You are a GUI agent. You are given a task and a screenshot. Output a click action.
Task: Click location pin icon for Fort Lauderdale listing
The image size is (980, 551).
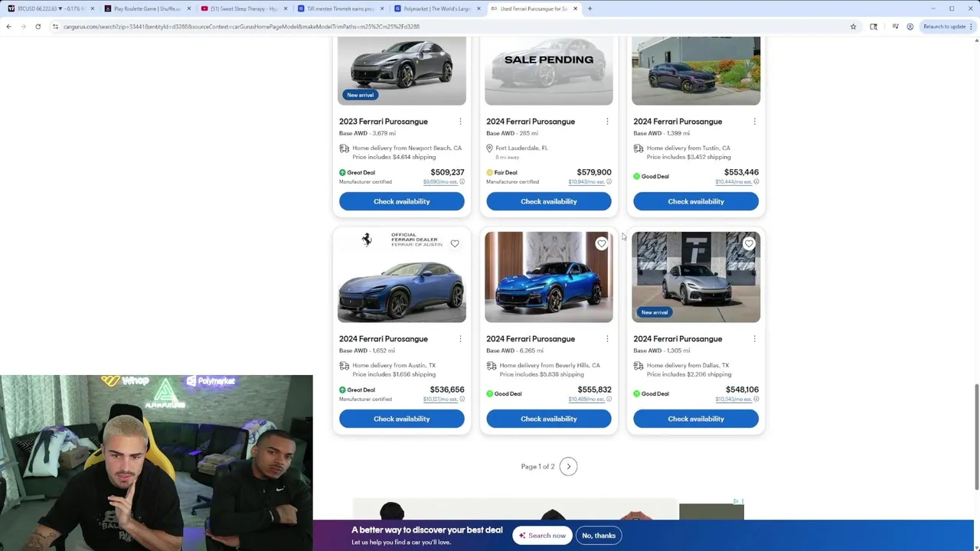pyautogui.click(x=489, y=148)
